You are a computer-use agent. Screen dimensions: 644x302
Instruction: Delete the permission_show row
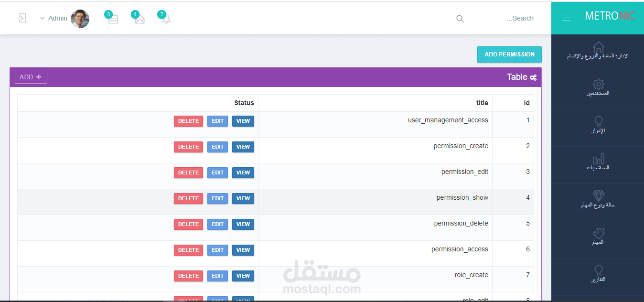pos(188,199)
